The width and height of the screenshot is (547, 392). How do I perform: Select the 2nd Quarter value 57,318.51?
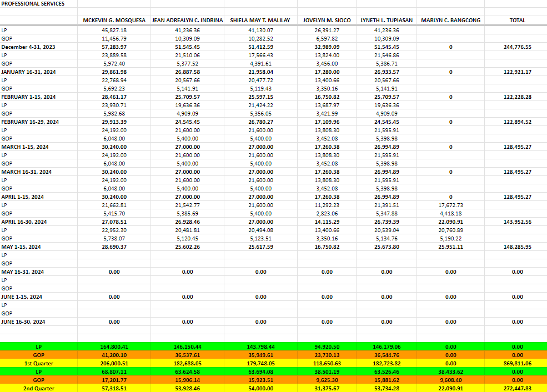114,389
